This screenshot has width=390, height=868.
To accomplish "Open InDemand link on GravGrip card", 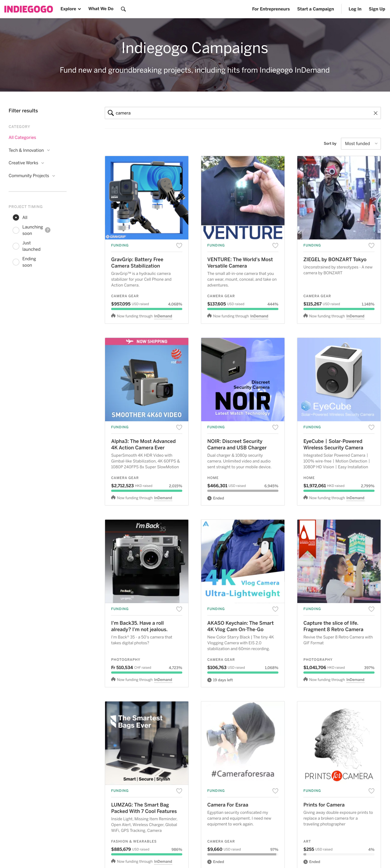I will 163,316.
